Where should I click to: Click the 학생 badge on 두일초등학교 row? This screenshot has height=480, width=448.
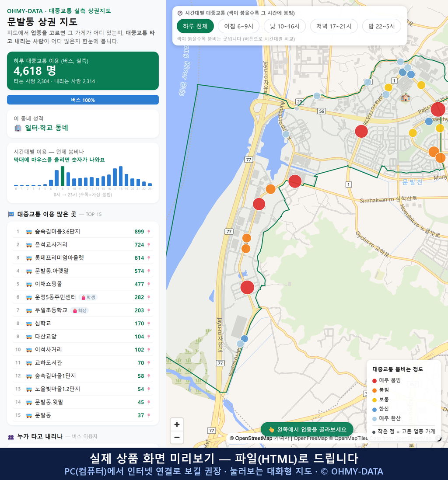coord(79,310)
